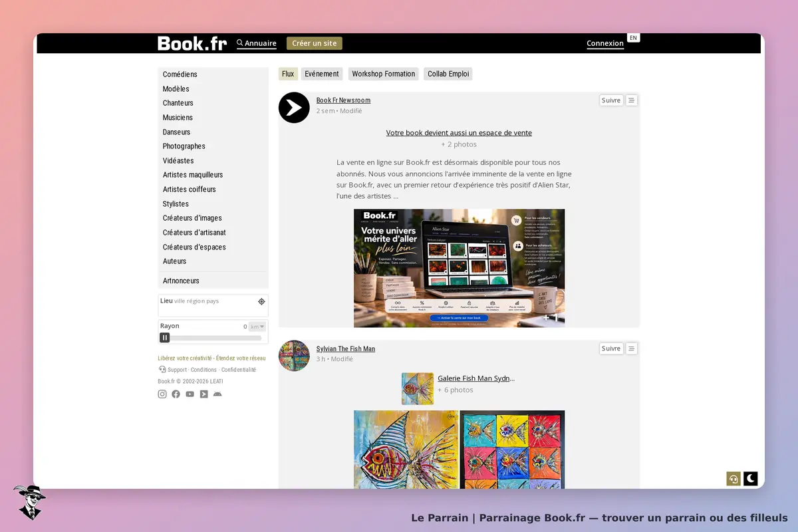Image resolution: width=798 pixels, height=532 pixels.
Task: Click the headset icon next to Support
Action: (162, 370)
